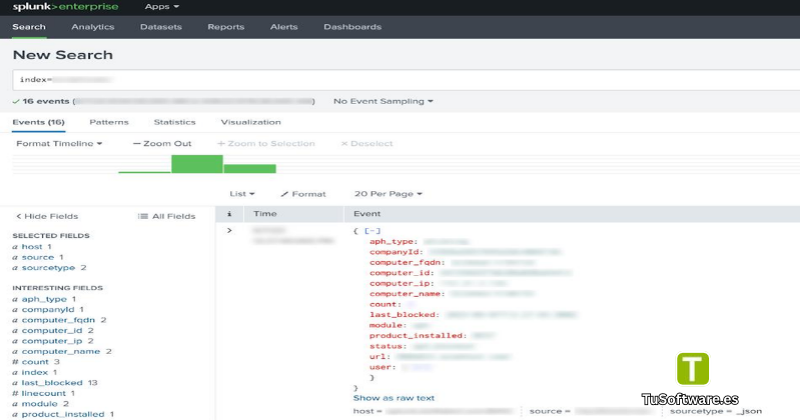Click the computer_fqdn key in event JSON
Screen dimensions: 800x420
(407, 262)
